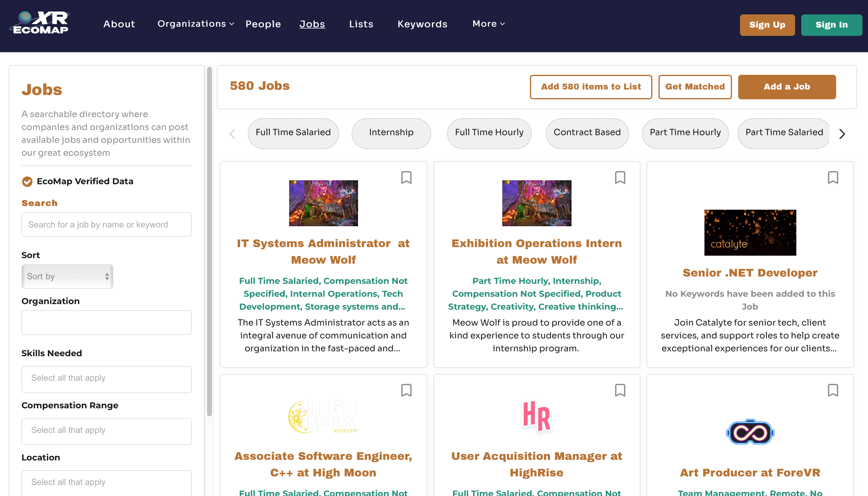
Task: Filter by Part Time Salaried
Action: 783,133
